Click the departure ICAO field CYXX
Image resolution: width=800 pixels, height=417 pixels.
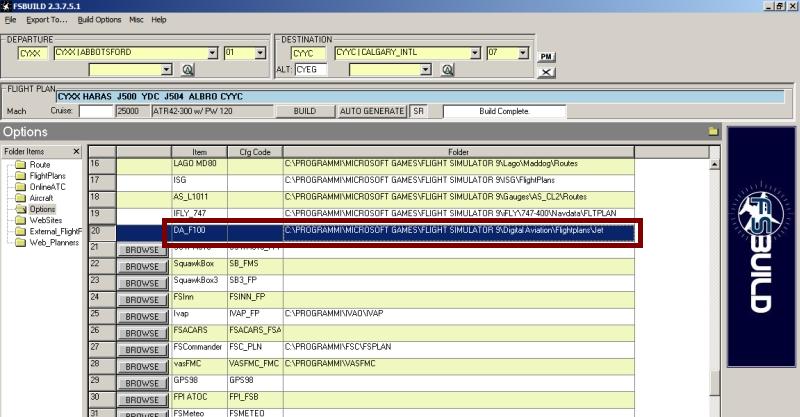[x=33, y=53]
